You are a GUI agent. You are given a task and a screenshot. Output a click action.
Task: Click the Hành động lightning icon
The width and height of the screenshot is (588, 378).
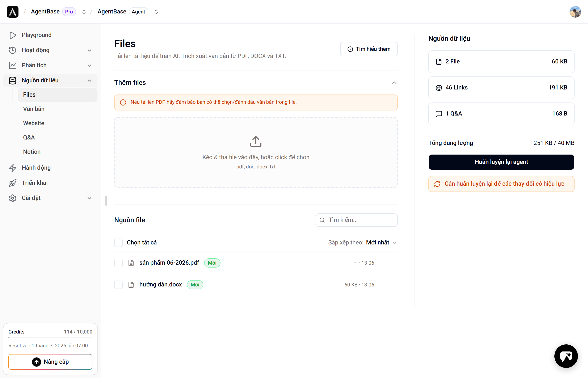(x=13, y=168)
